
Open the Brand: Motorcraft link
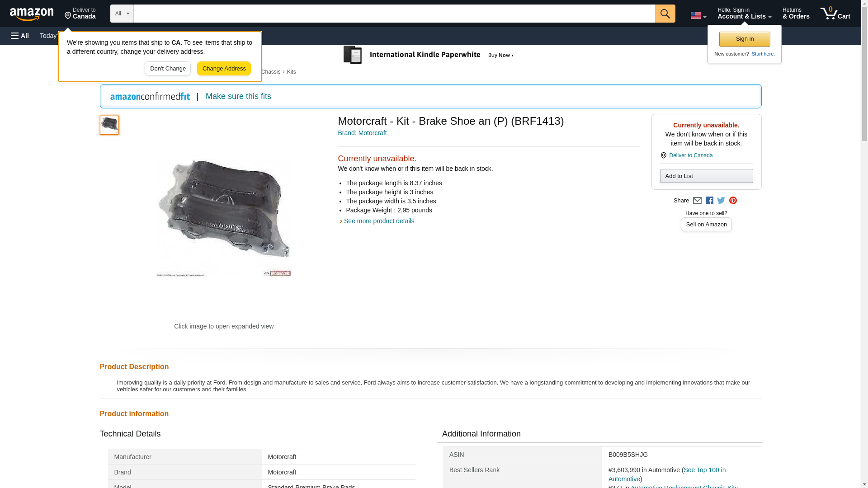click(x=362, y=133)
